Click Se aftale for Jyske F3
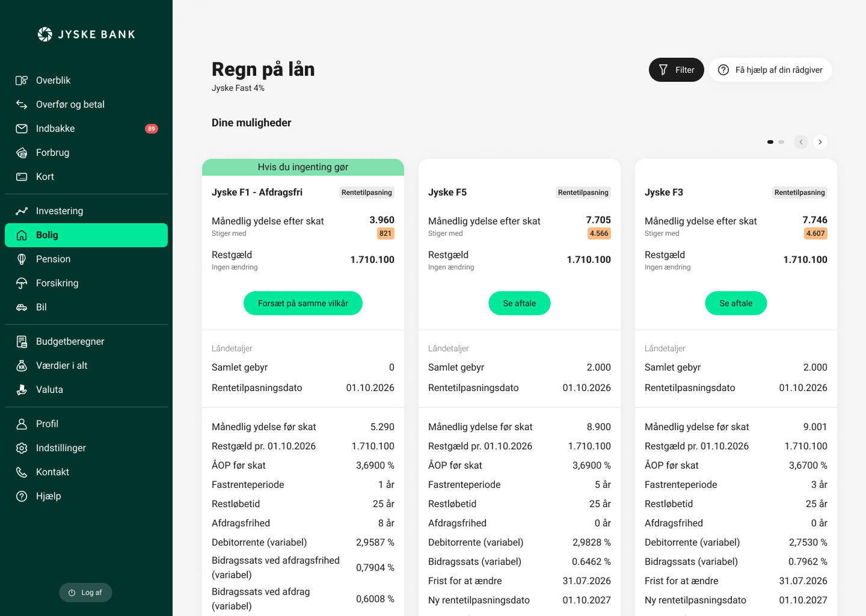Image resolution: width=866 pixels, height=616 pixels. [x=736, y=303]
